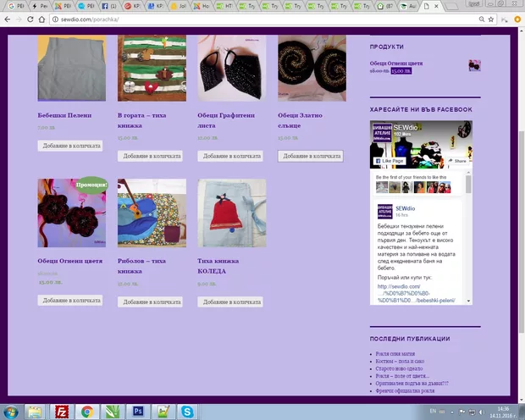Show hidden system tray icons

point(452,412)
